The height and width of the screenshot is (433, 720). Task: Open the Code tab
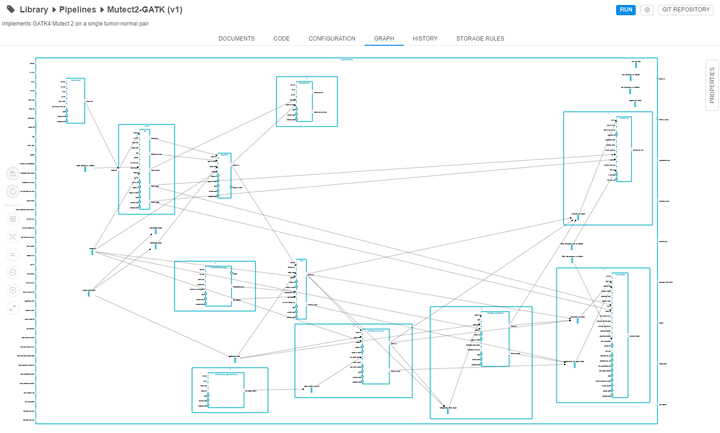pos(281,38)
